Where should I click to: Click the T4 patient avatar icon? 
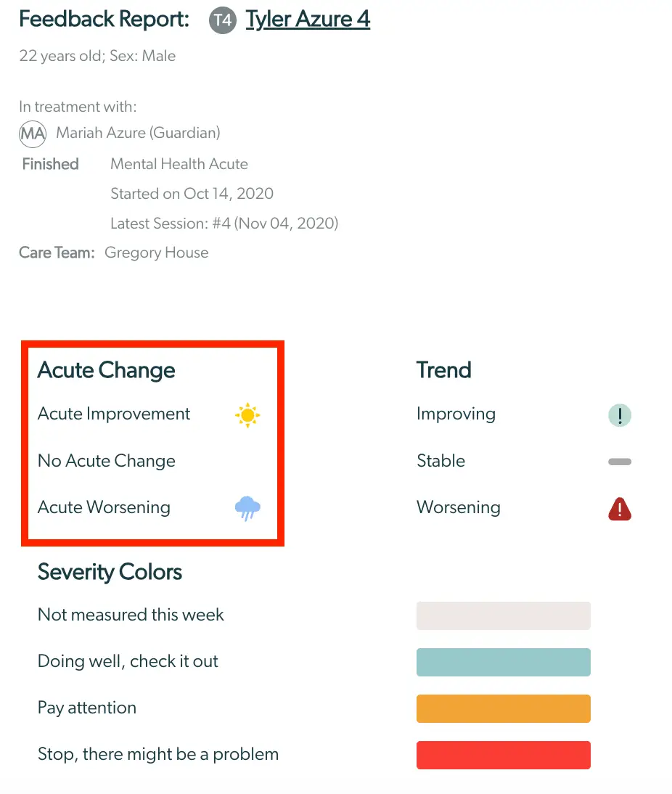[x=222, y=20]
